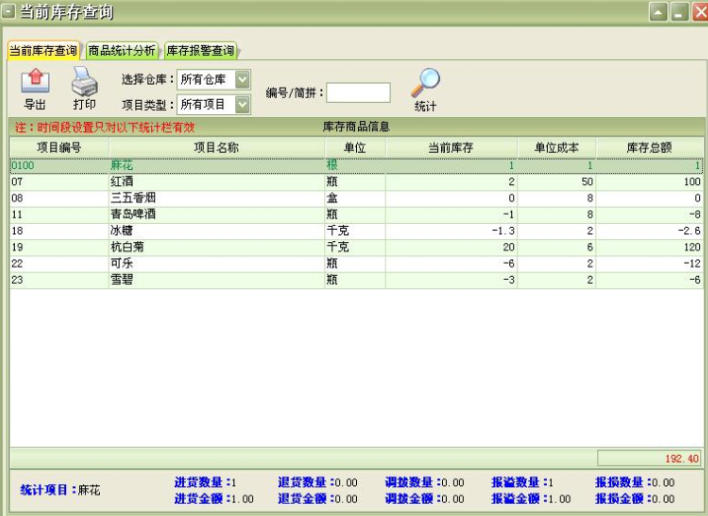Roll up the window with arrow button

pyautogui.click(x=658, y=12)
